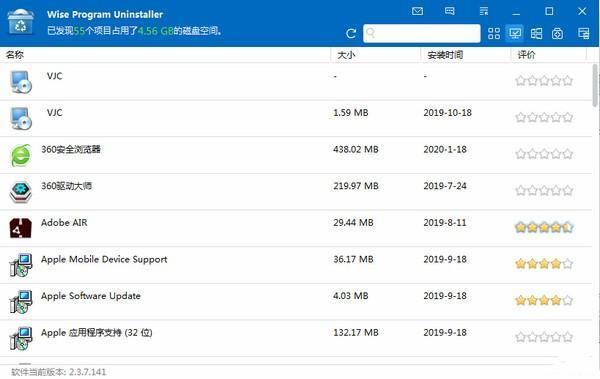The image size is (600, 379).
Task: Click inside the search input field
Action: pos(422,33)
